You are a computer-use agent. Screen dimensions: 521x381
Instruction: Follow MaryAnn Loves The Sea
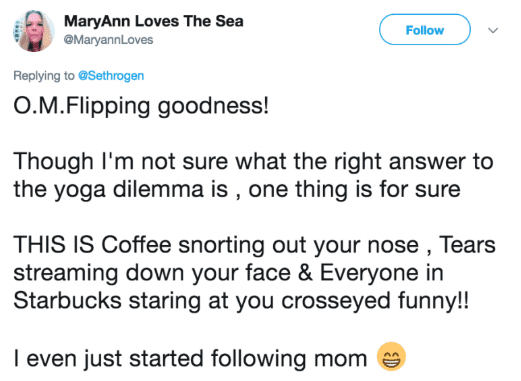click(425, 30)
